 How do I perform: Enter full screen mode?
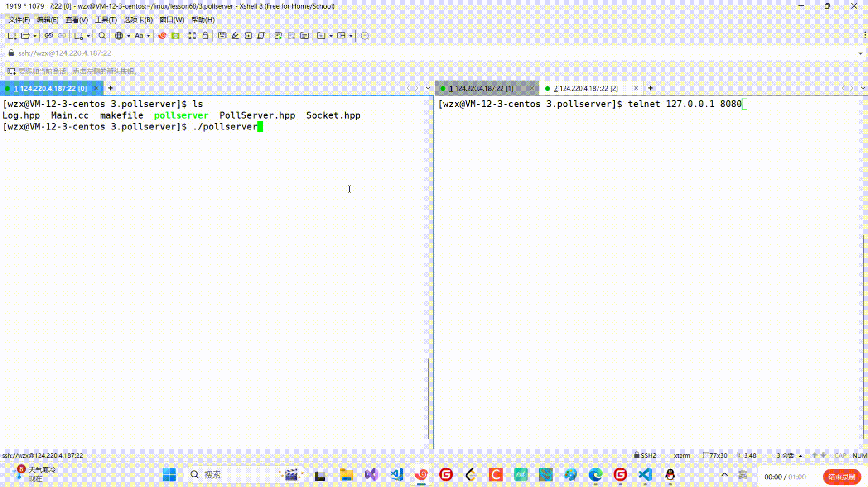coord(192,36)
